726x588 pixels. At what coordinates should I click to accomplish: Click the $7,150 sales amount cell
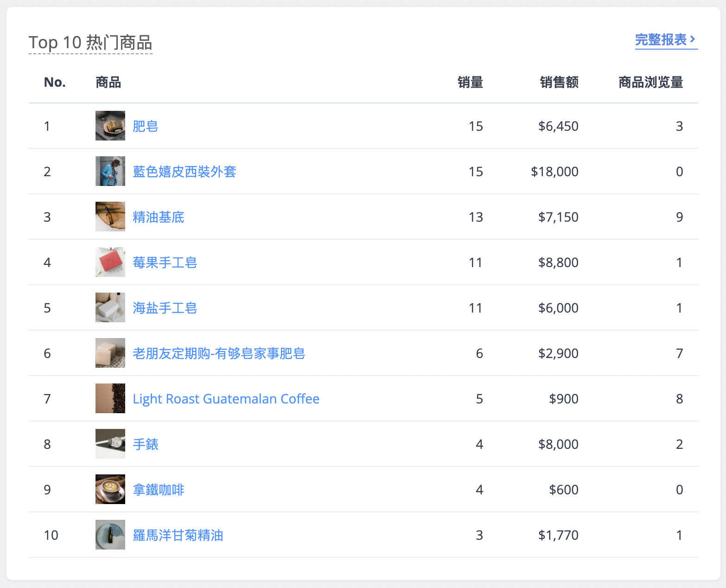point(558,217)
